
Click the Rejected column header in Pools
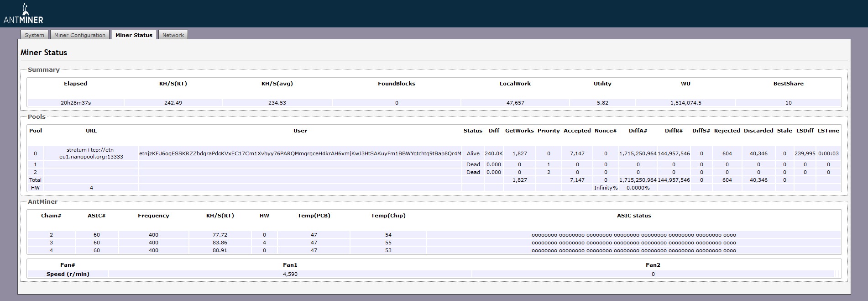click(x=727, y=131)
